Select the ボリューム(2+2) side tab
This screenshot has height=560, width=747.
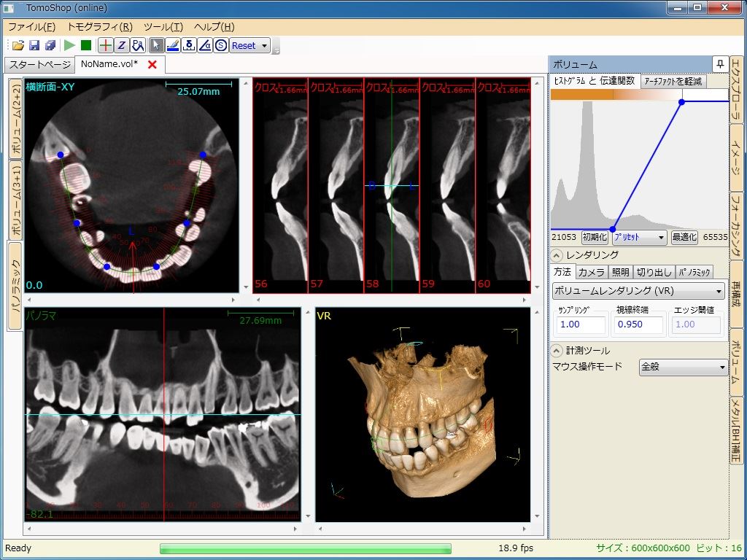coord(16,119)
